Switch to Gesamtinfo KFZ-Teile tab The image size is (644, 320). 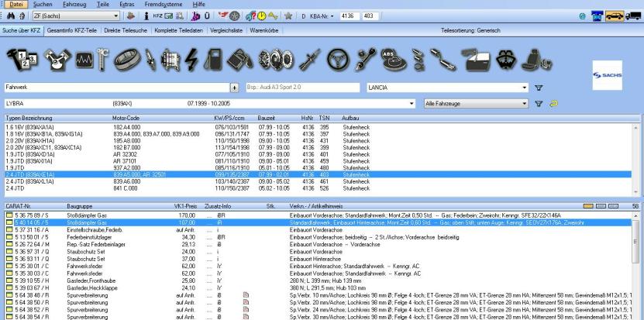point(71,30)
